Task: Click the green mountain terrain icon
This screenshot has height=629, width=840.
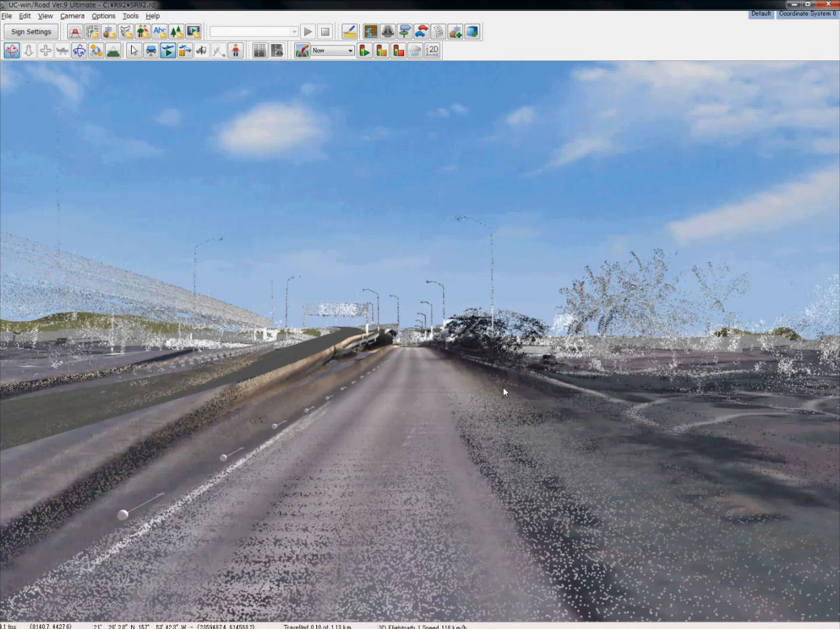Action: [113, 51]
